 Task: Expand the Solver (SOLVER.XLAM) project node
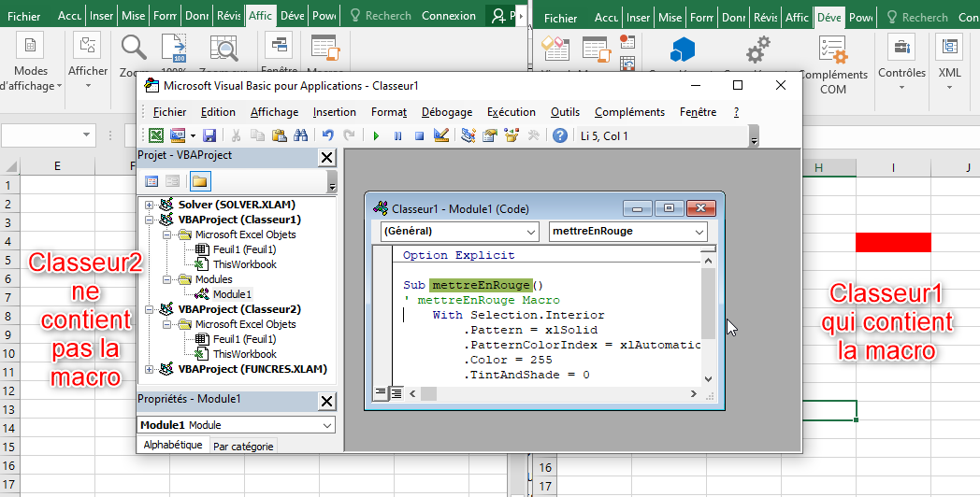click(x=149, y=205)
